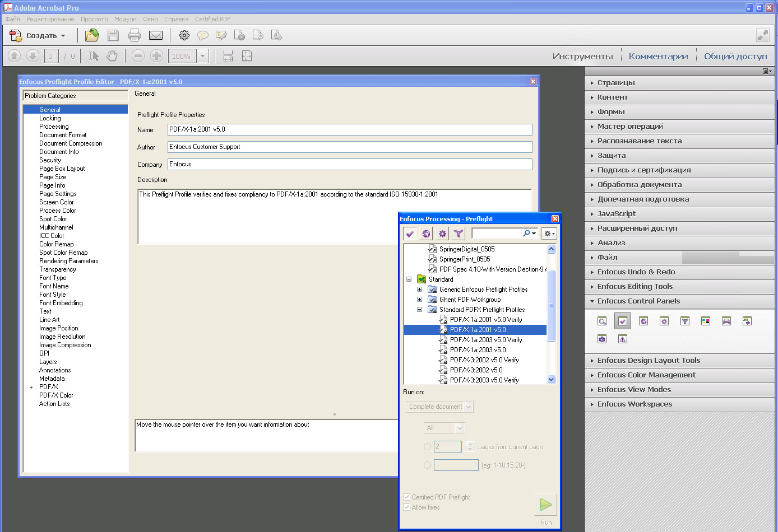Open the Certified PDF menu

pyautogui.click(x=213, y=19)
